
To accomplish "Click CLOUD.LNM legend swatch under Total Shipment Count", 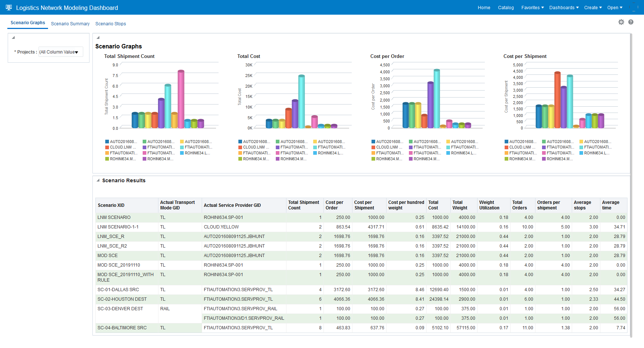I will (107, 147).
